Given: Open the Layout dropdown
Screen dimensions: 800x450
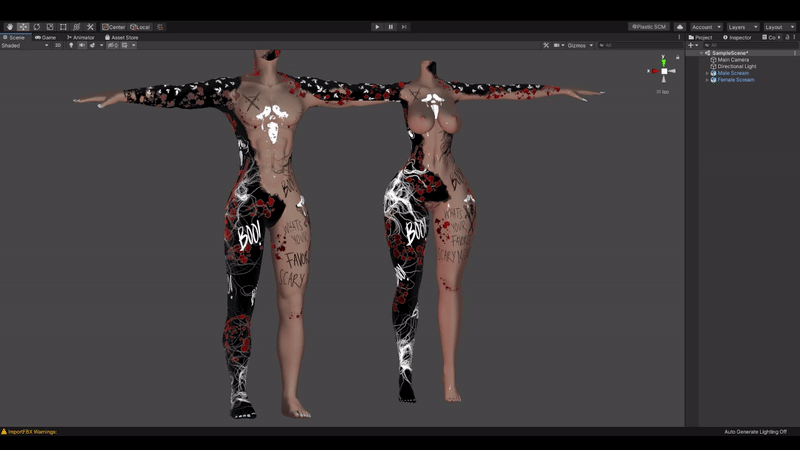Looking at the screenshot, I should tap(779, 27).
